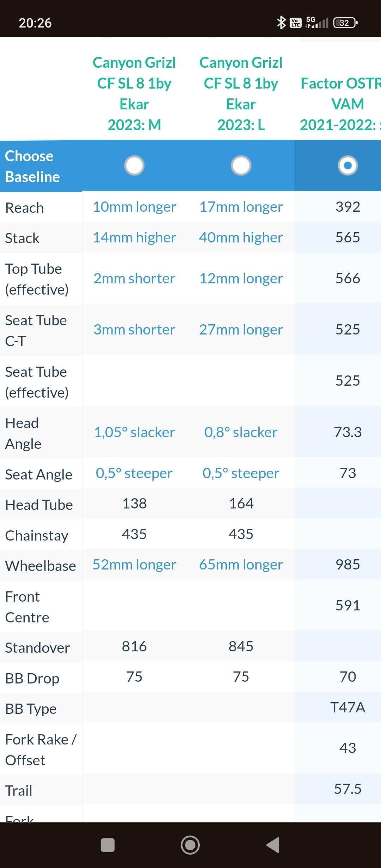Tap the Android home circle icon
Image resolution: width=381 pixels, height=868 pixels.
pos(190,845)
